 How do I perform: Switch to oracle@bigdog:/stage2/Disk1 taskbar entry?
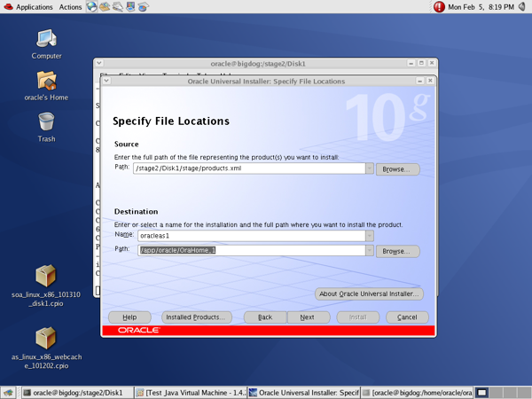click(77, 393)
